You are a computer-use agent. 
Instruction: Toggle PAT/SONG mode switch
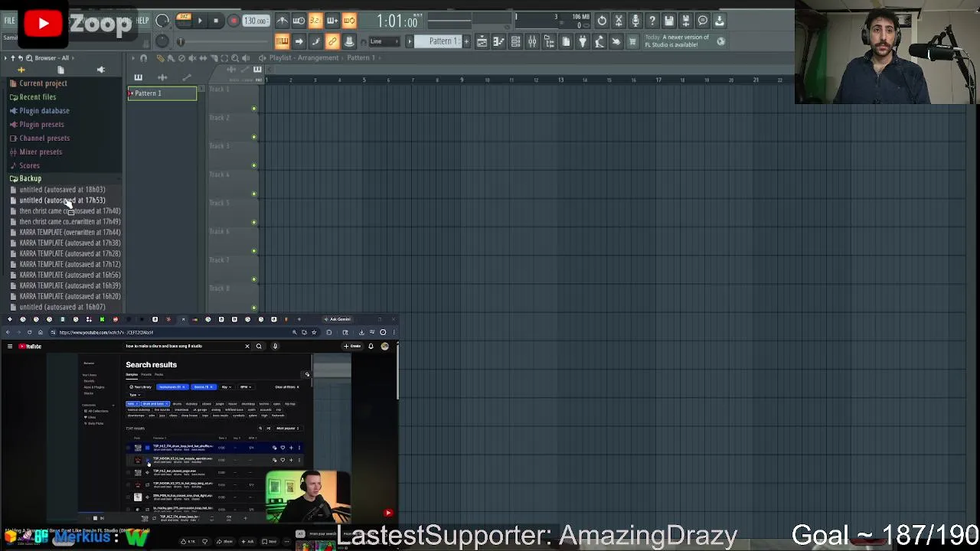(184, 20)
